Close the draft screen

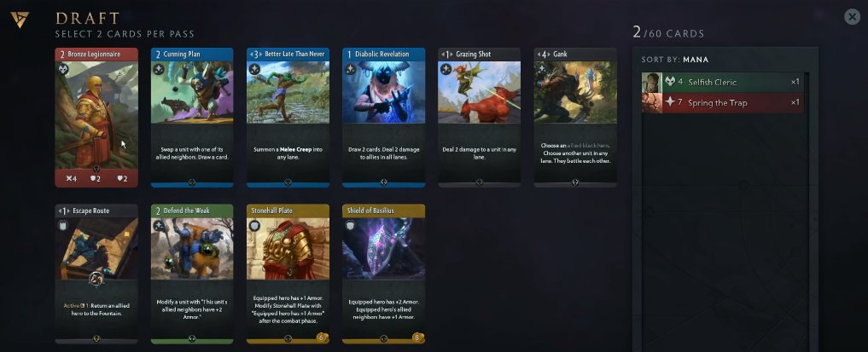(x=852, y=17)
